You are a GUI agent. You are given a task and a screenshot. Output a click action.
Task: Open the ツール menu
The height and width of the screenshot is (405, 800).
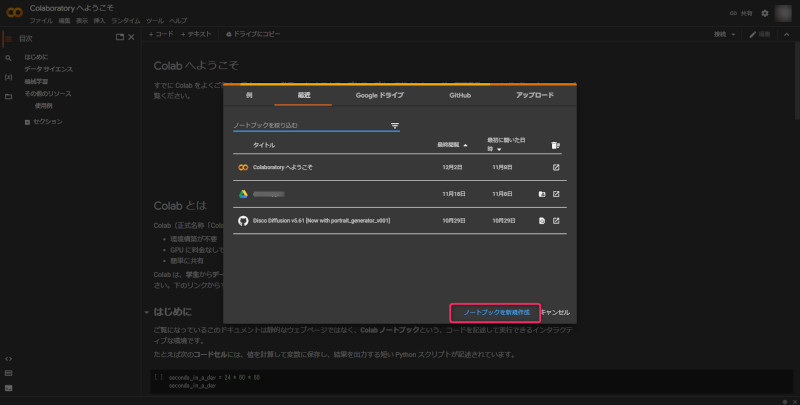[155, 21]
